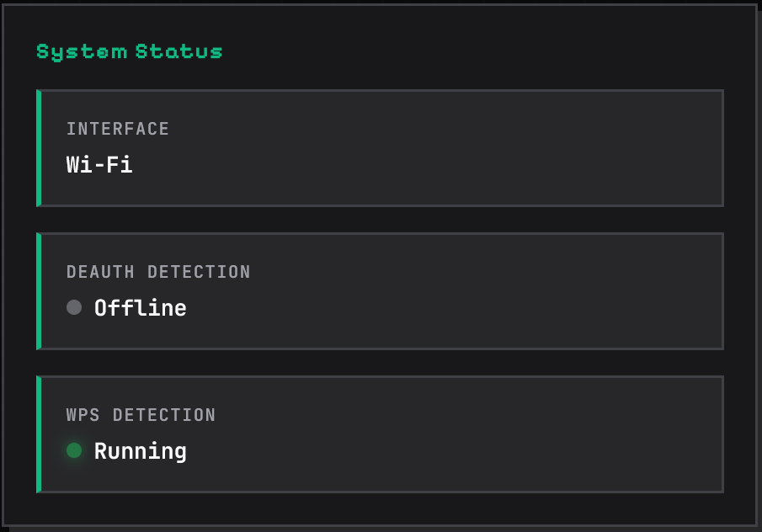Click the INTERFACE label

(x=118, y=129)
